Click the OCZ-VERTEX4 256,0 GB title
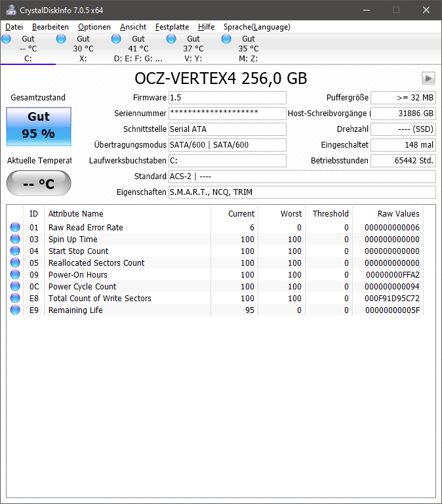This screenshot has width=442, height=504. pos(221,79)
